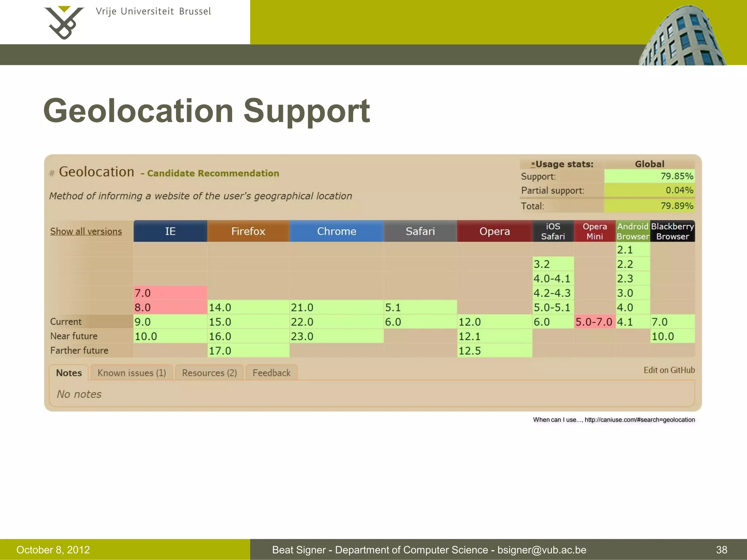Click the Firefox 17.0 cell
747x560 pixels.
pyautogui.click(x=248, y=350)
